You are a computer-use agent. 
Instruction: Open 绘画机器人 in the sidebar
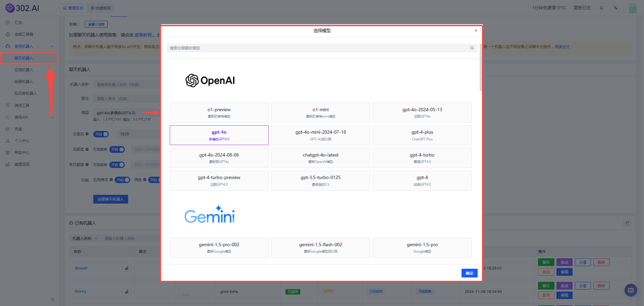click(24, 82)
